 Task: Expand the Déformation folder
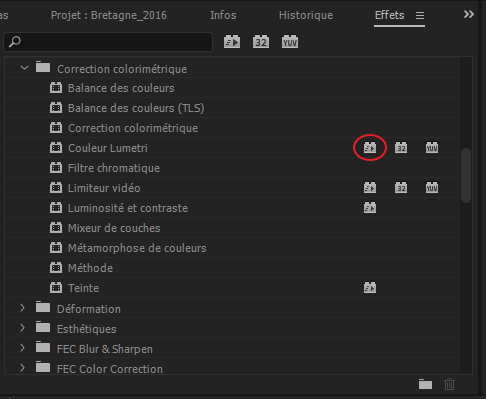pyautogui.click(x=22, y=308)
